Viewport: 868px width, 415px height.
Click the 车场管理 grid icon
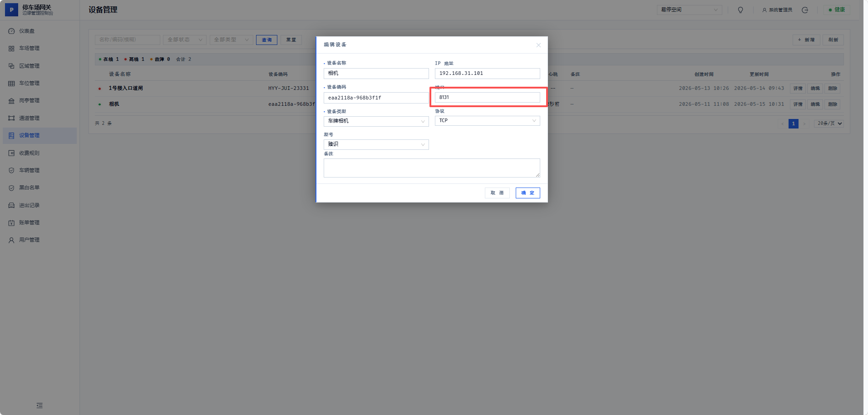(11, 49)
